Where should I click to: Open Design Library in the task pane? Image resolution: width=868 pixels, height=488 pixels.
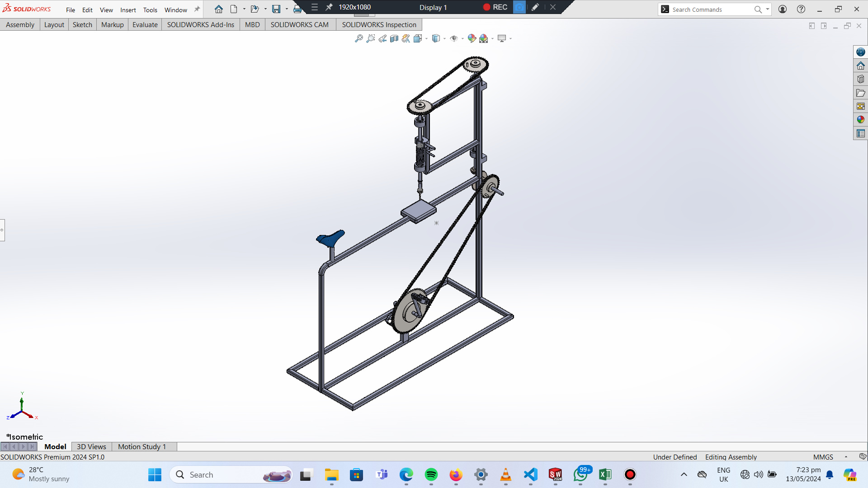pyautogui.click(x=860, y=79)
